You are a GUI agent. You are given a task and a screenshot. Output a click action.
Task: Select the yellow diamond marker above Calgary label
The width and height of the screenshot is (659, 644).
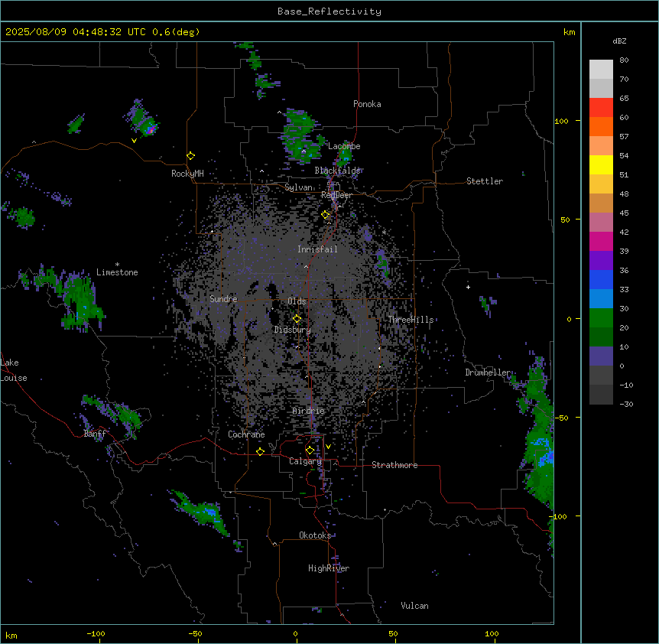tap(310, 450)
